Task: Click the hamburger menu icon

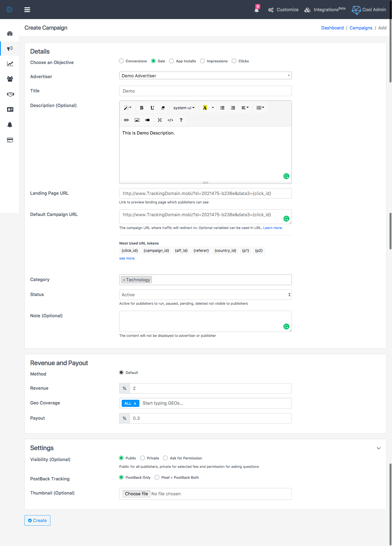Action: coord(27,10)
